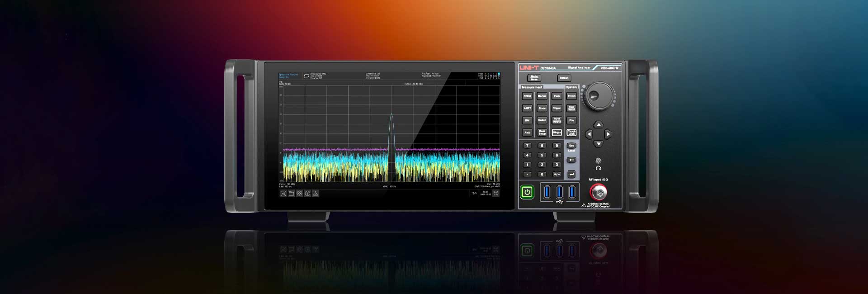The height and width of the screenshot is (294, 868).
Task: Tap the Spectrum Analysis mode label
Action: click(x=288, y=74)
